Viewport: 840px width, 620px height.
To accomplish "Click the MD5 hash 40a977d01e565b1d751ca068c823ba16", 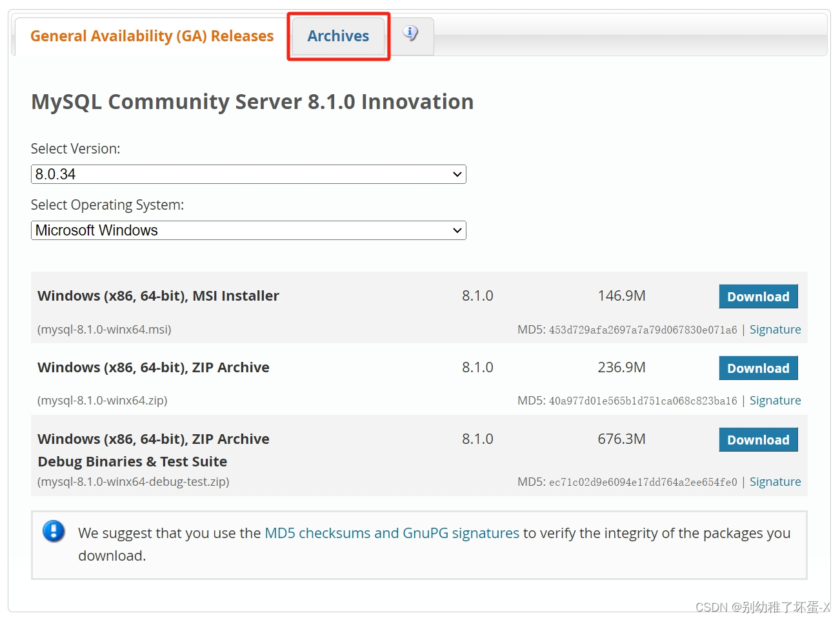I will (x=643, y=401).
